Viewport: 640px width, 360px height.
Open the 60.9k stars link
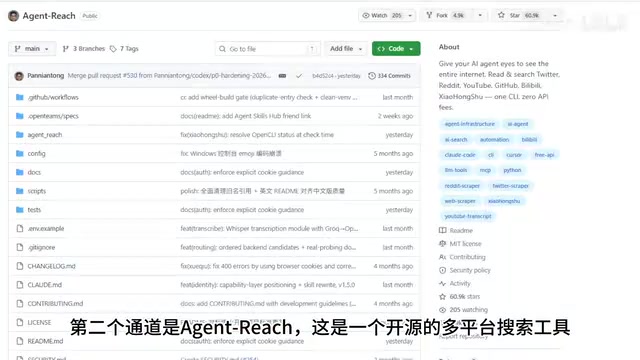pos(460,297)
